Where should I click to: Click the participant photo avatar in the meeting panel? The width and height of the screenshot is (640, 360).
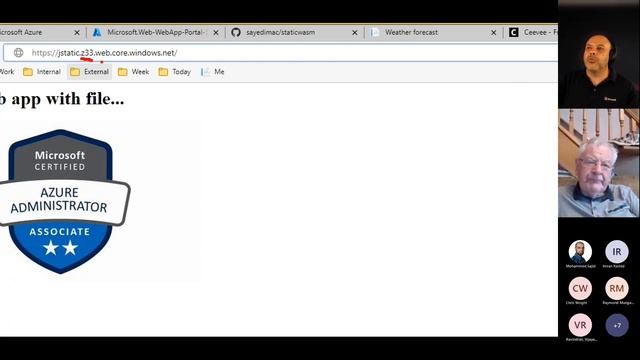pyautogui.click(x=580, y=252)
